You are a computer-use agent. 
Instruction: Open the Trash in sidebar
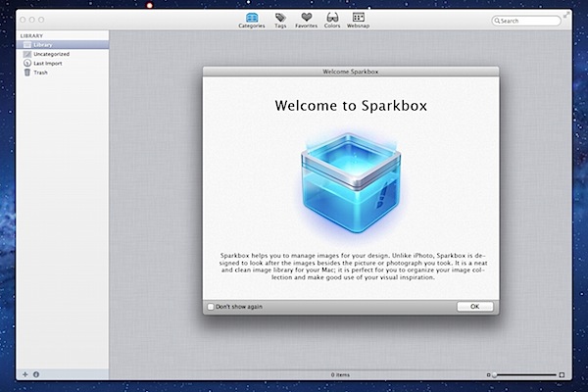(63, 73)
